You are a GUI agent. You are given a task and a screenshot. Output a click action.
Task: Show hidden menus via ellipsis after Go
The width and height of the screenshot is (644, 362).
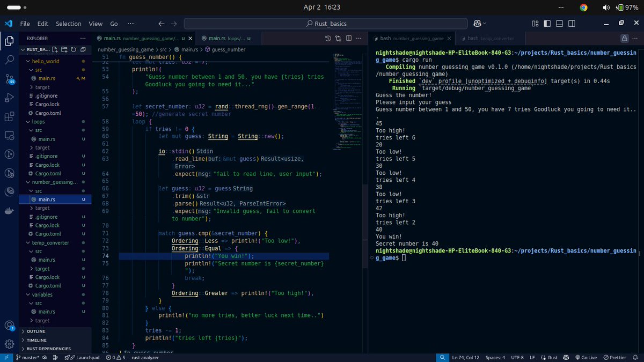pyautogui.click(x=131, y=24)
